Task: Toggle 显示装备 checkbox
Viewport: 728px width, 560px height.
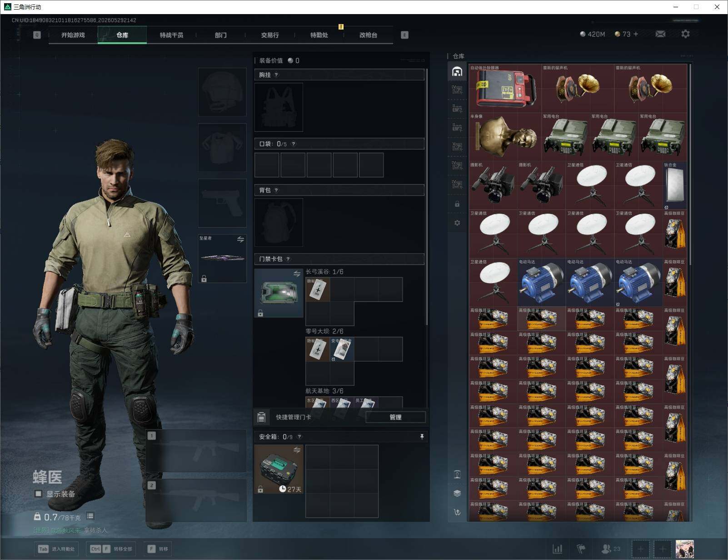Action: tap(39, 494)
